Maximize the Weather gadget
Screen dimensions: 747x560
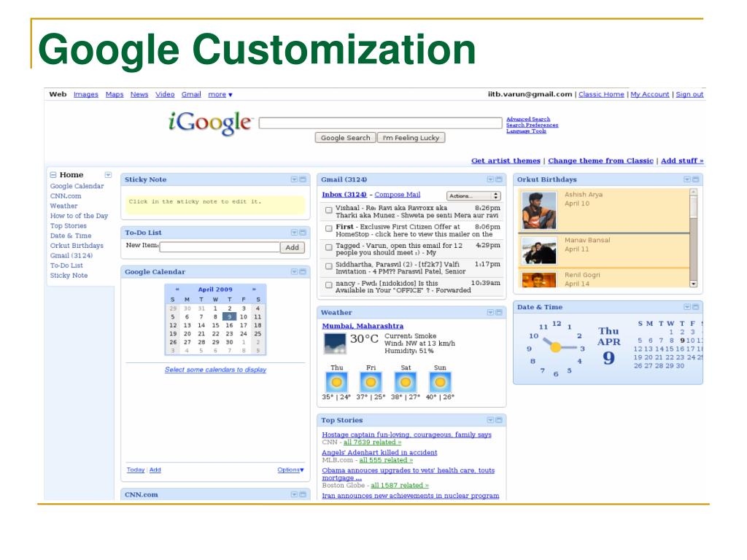499,312
